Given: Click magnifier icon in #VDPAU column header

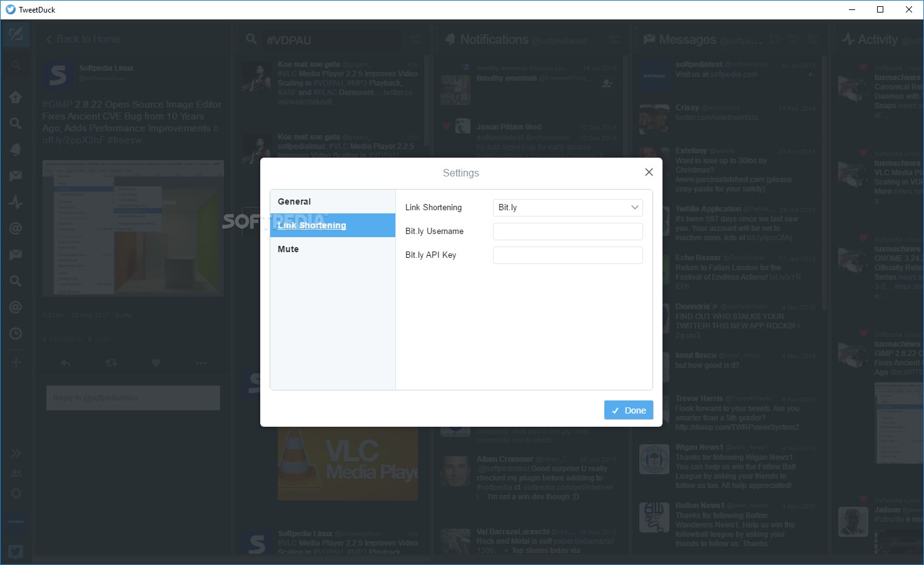Looking at the screenshot, I should tap(251, 39).
